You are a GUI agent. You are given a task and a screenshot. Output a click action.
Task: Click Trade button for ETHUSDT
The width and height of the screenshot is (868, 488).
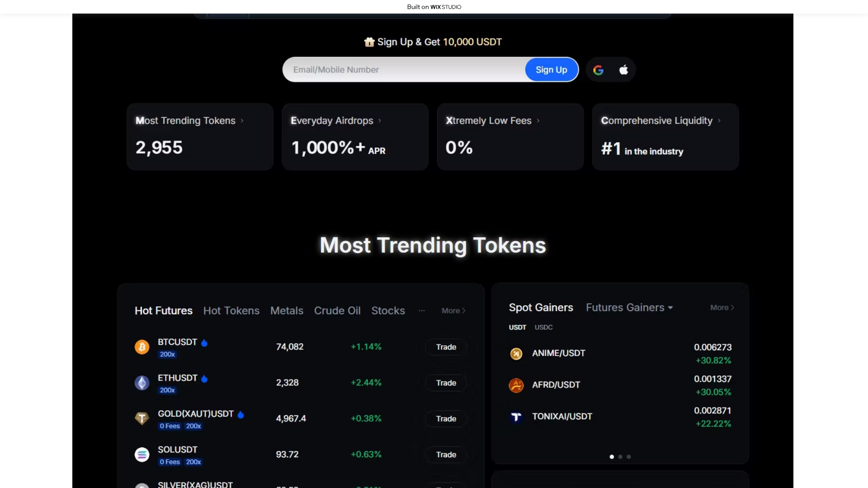point(446,383)
